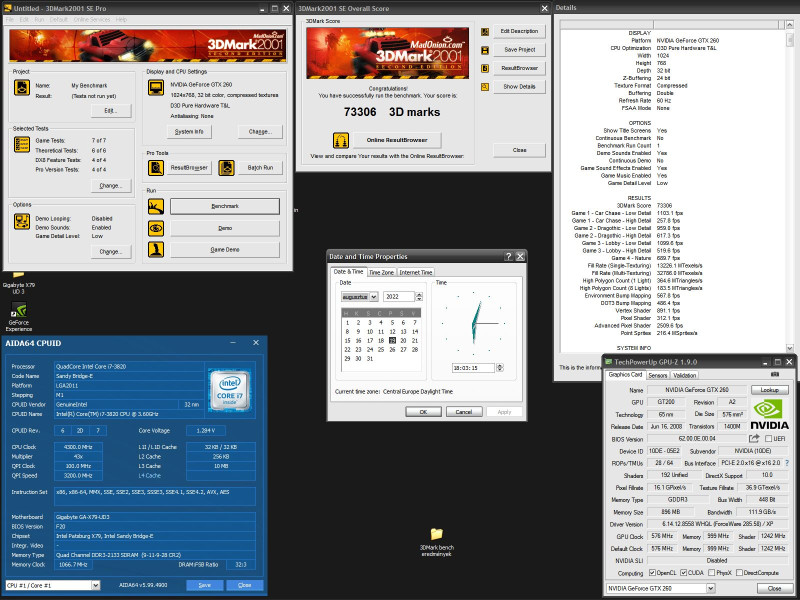Toggle the PhysX checkbox in GPU-Z

712,572
